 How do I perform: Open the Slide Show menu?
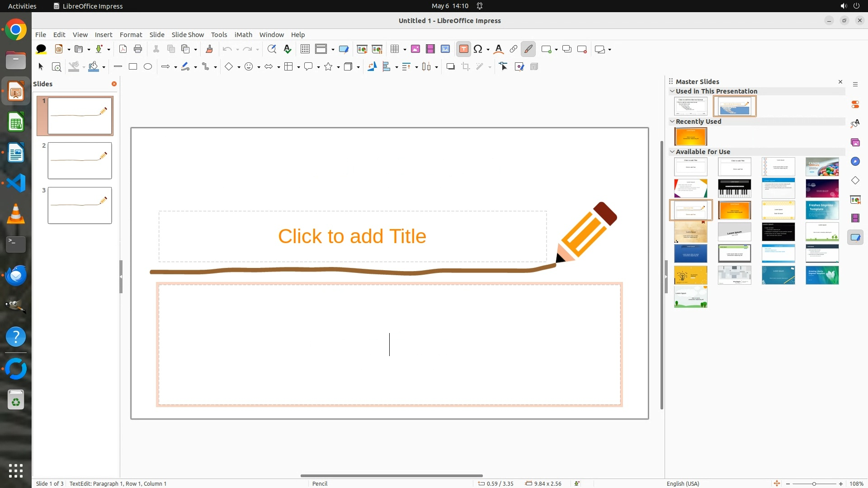(x=188, y=35)
